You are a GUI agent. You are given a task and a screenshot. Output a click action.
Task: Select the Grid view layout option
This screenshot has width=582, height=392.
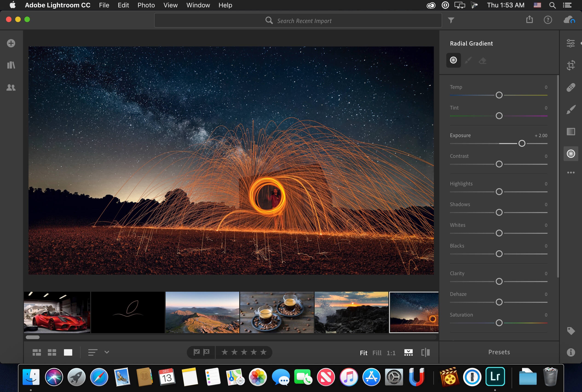click(52, 352)
